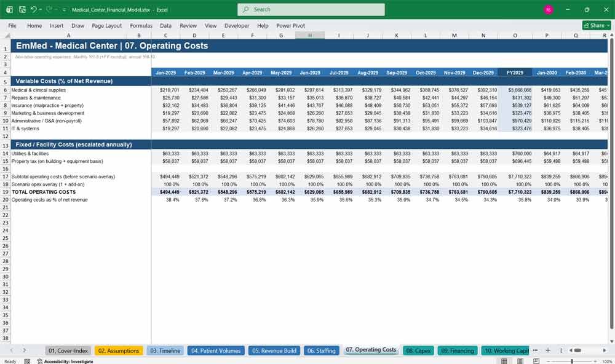Click the Redo arrow icon

49,9
